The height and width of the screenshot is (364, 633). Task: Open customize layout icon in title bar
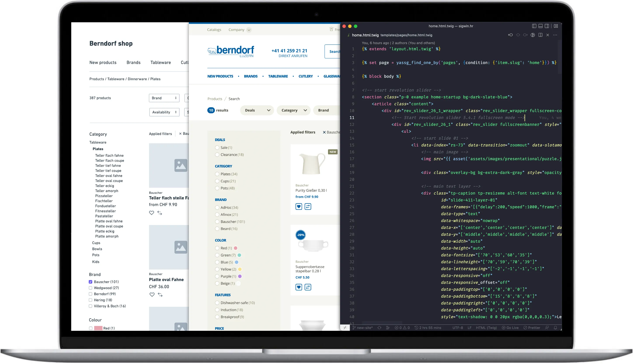click(x=556, y=26)
